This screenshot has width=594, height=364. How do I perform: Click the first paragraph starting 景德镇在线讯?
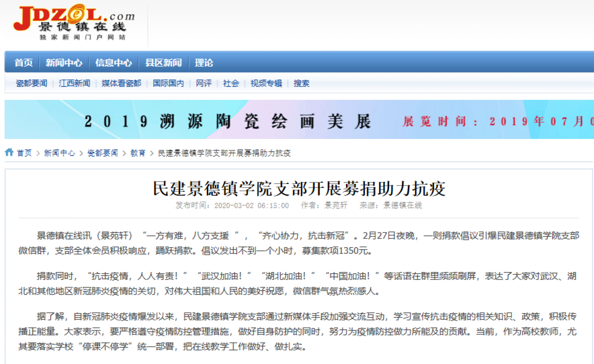click(299, 242)
